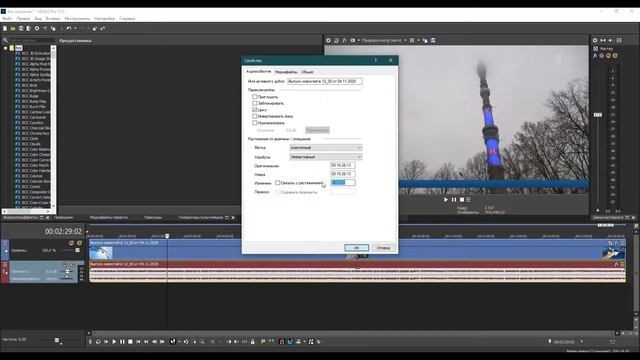Confirm the dialog with OK

coord(356,248)
